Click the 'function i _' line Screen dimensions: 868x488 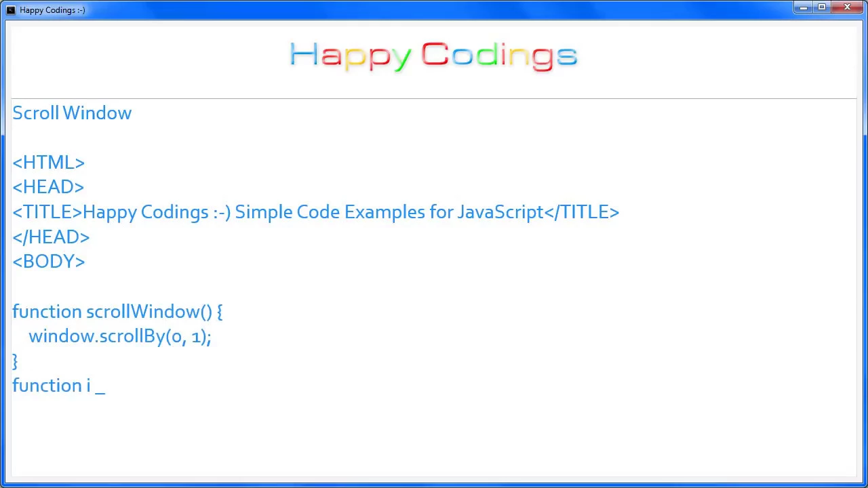click(x=58, y=386)
